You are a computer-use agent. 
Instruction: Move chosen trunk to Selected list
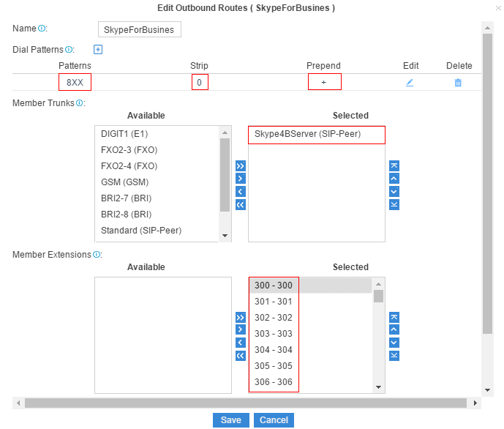[x=241, y=179]
